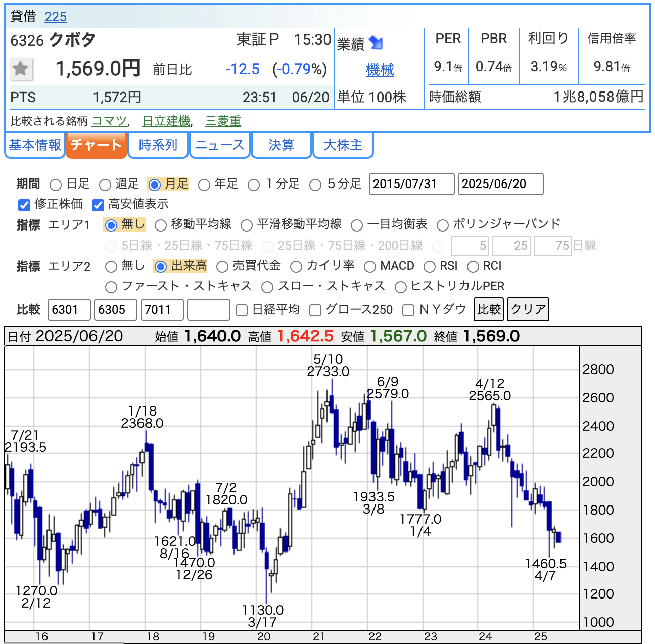Select RSI indicator radio button

coord(430,266)
